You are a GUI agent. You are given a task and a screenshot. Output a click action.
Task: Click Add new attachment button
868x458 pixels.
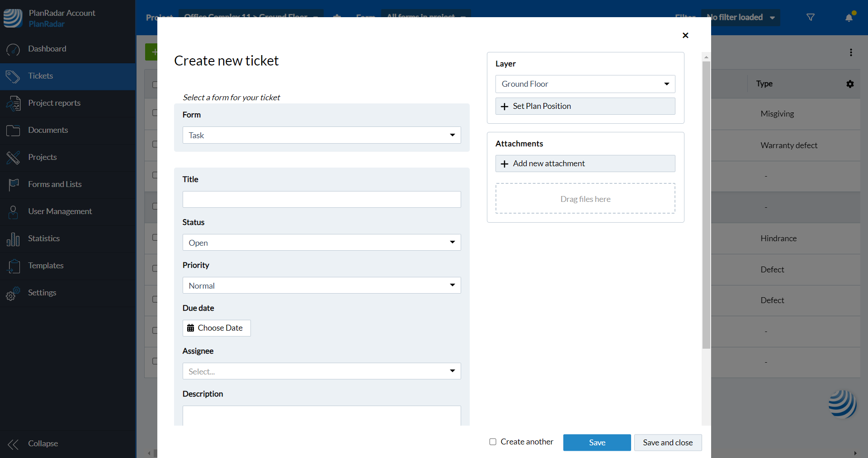tap(585, 164)
